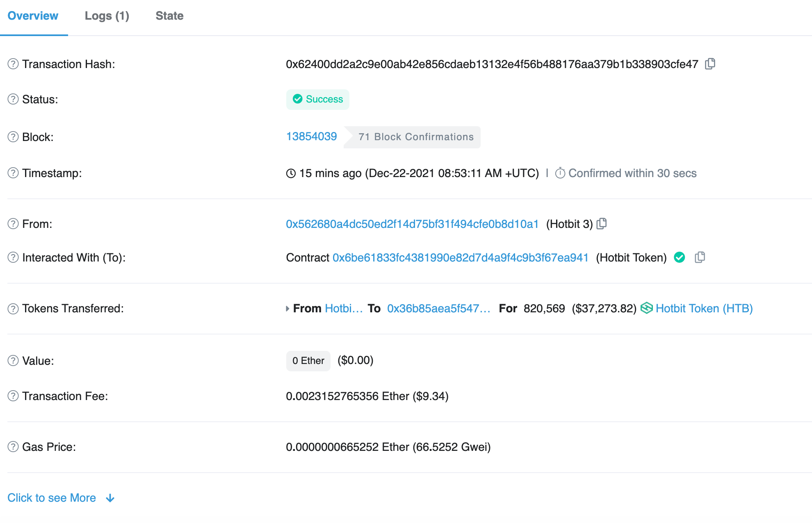Expand details with Click to see More
The image size is (812, 523).
click(52, 498)
